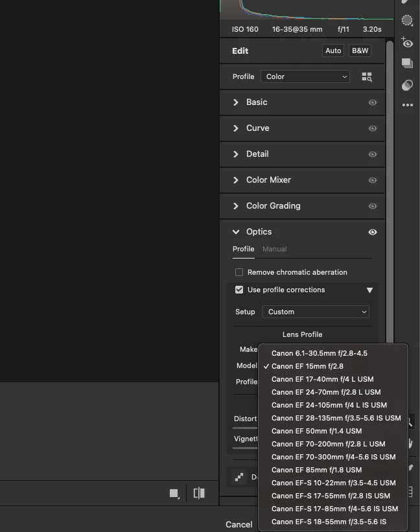
Task: Toggle Curve panel visibility eye
Action: tap(373, 128)
